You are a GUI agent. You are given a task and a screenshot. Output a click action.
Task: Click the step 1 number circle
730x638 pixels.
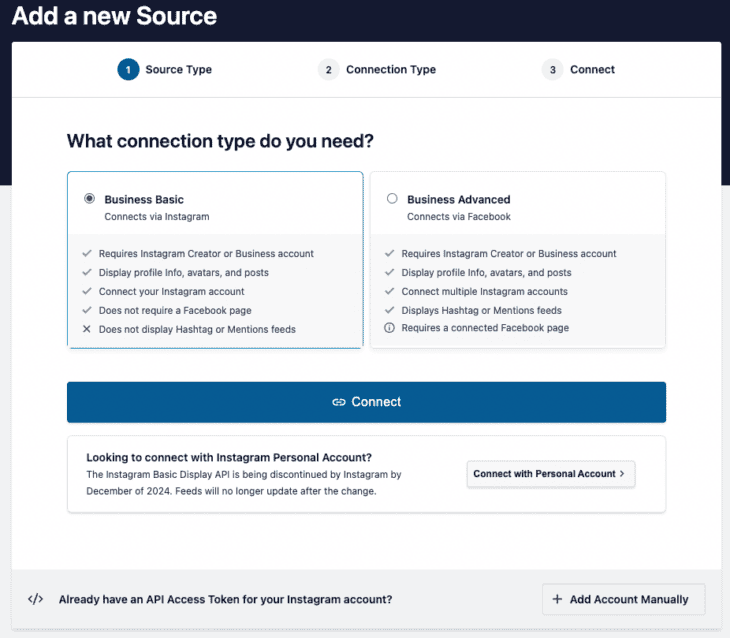[128, 70]
